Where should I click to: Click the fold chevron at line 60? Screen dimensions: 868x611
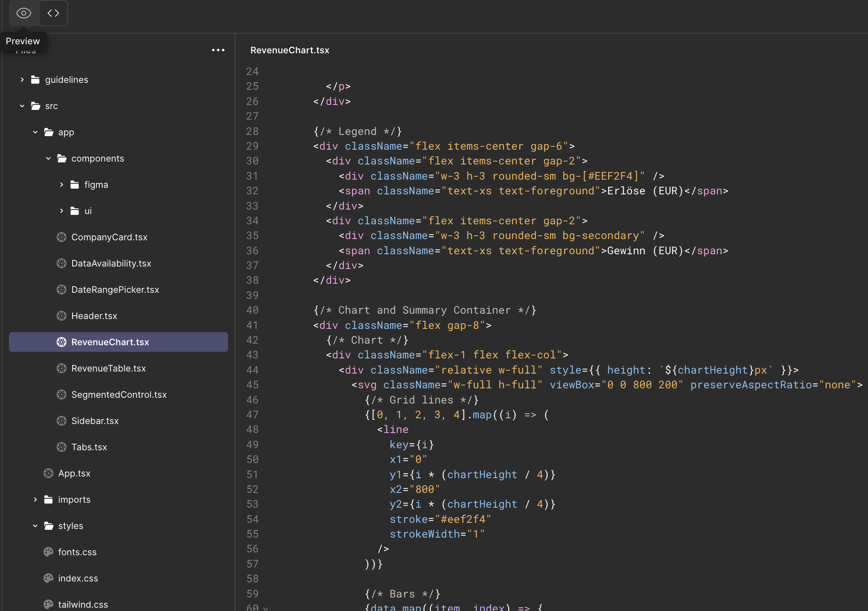tap(266, 608)
